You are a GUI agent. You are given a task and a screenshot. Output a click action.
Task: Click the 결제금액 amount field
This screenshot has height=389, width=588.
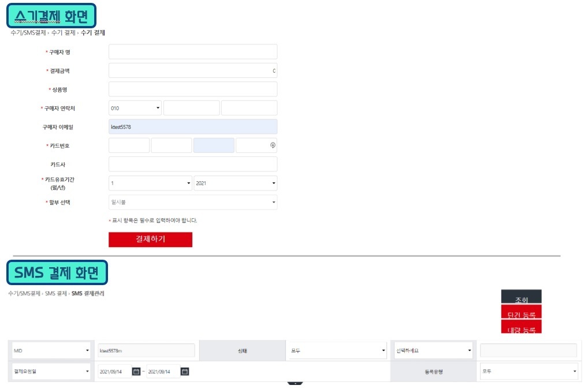pyautogui.click(x=193, y=70)
